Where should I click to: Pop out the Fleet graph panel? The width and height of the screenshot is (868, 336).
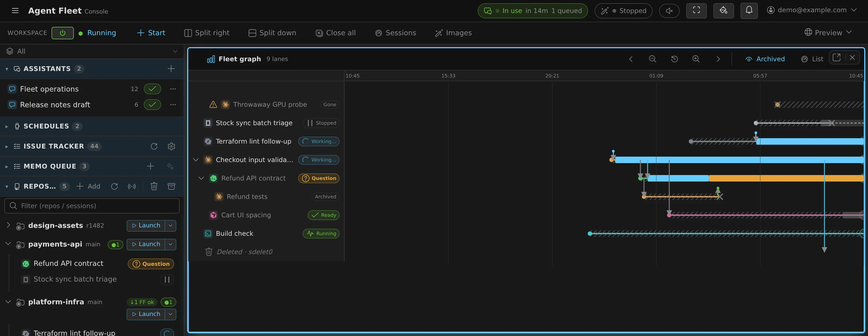tap(836, 57)
